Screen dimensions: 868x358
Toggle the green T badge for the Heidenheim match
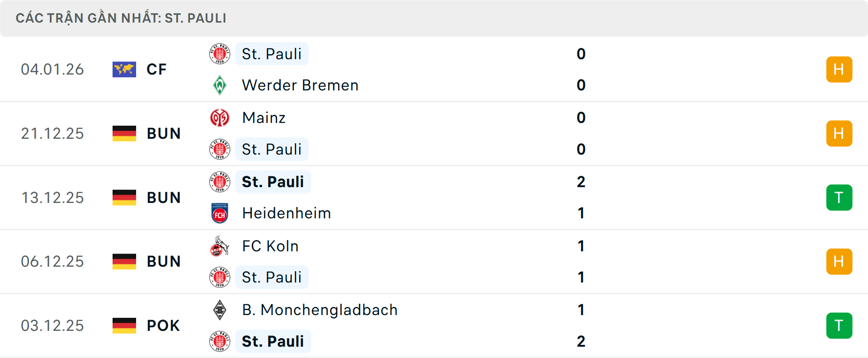(839, 198)
